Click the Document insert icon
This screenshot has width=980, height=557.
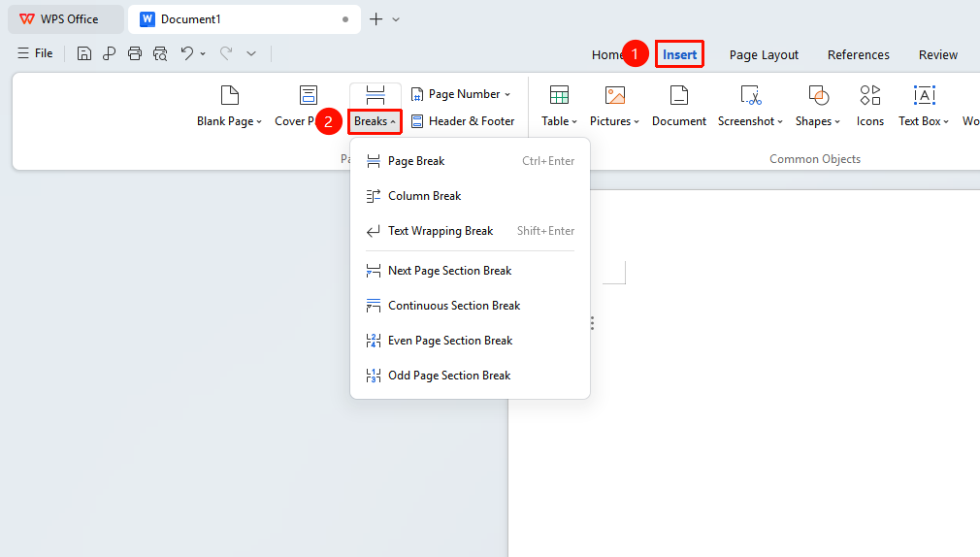pyautogui.click(x=679, y=95)
